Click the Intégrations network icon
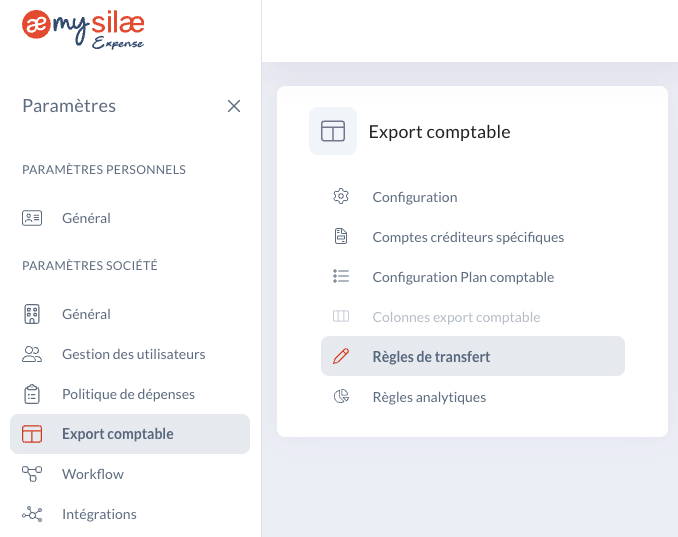 point(32,514)
